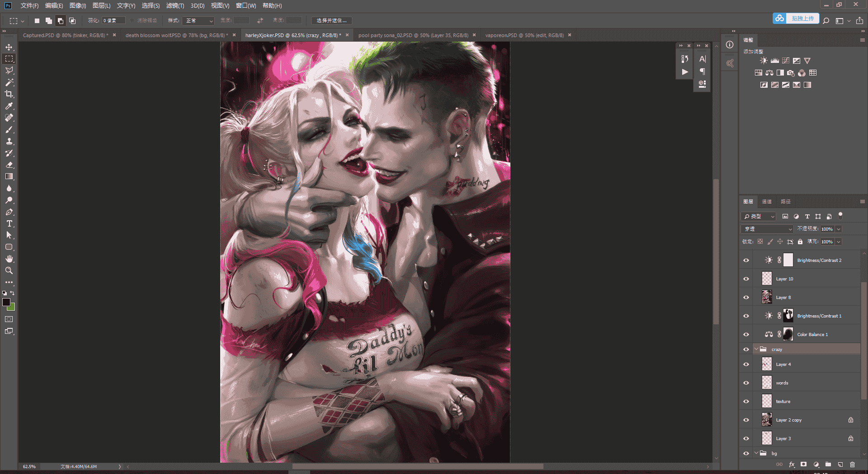Select the Crop tool
Image resolution: width=868 pixels, height=474 pixels.
click(9, 94)
